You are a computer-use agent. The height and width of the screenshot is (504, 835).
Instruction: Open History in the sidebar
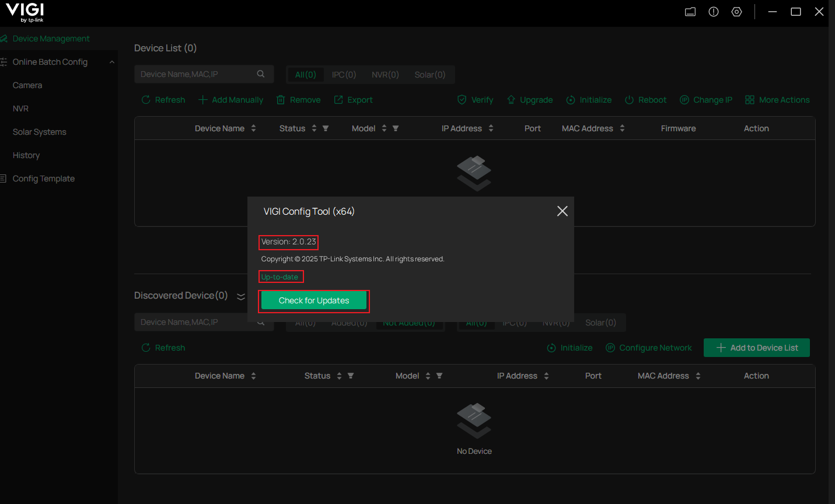(26, 155)
